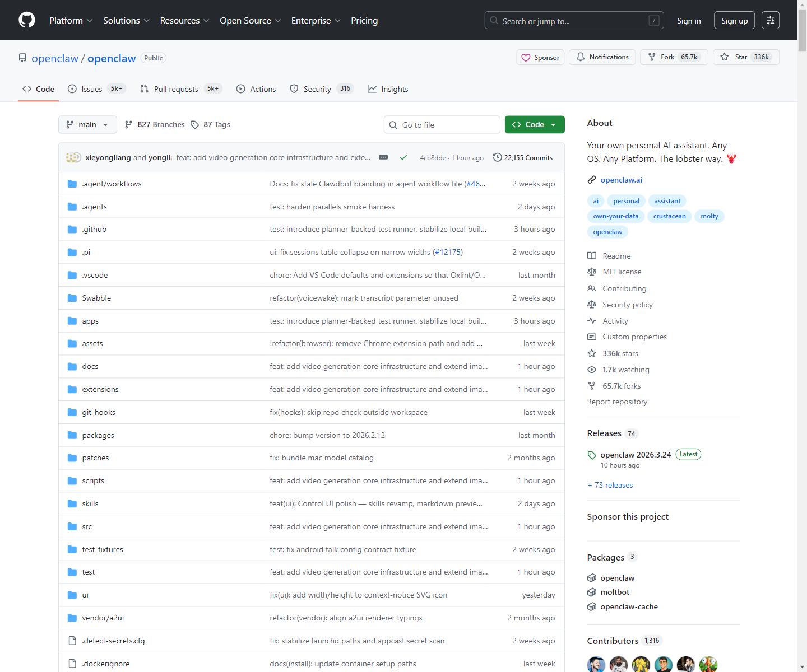Open the '+ 73 releases' link
The width and height of the screenshot is (807, 672).
point(610,485)
